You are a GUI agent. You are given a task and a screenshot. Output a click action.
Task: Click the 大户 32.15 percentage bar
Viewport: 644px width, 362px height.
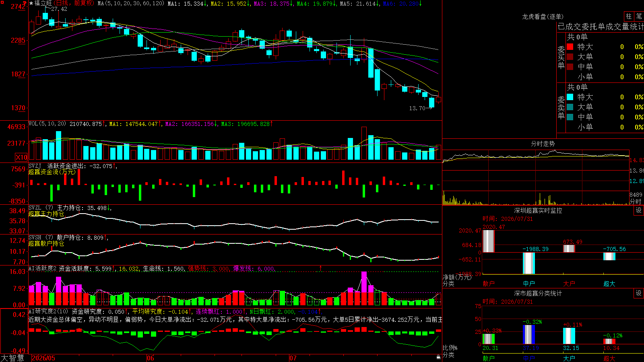click(x=569, y=336)
